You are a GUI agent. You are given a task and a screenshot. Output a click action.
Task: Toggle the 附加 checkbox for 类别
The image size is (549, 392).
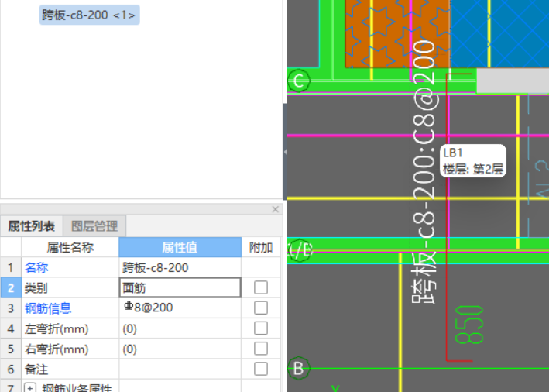tap(261, 287)
